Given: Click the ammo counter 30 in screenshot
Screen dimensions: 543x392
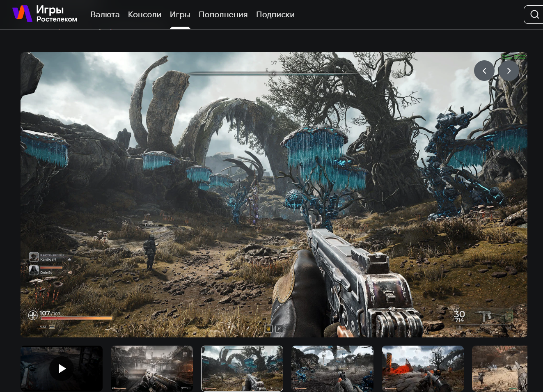Looking at the screenshot, I should (x=459, y=314).
